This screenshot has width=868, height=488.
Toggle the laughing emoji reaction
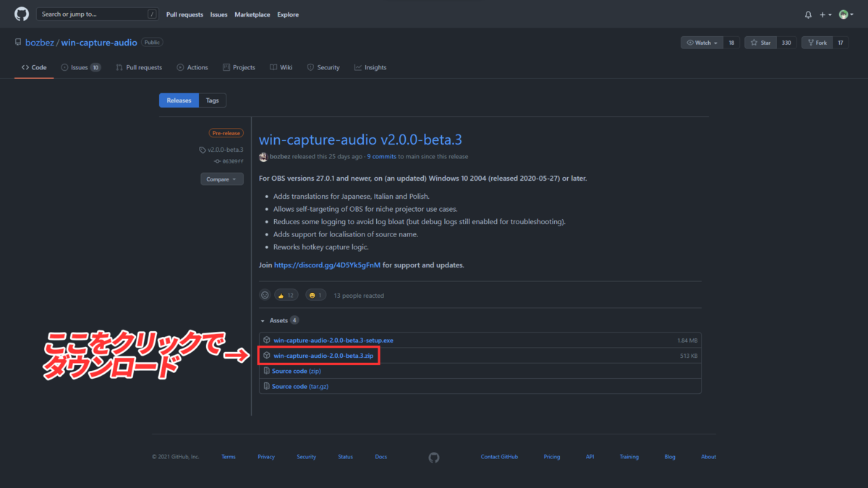click(315, 294)
